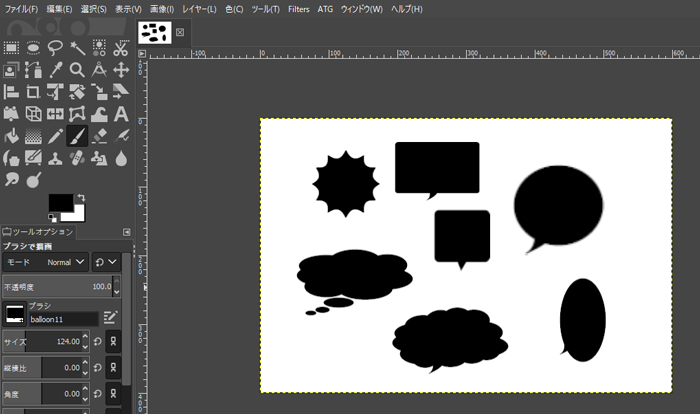Screen dimensions: 700x414
Task: Open the tool options panel menu arrow
Action: (126, 231)
